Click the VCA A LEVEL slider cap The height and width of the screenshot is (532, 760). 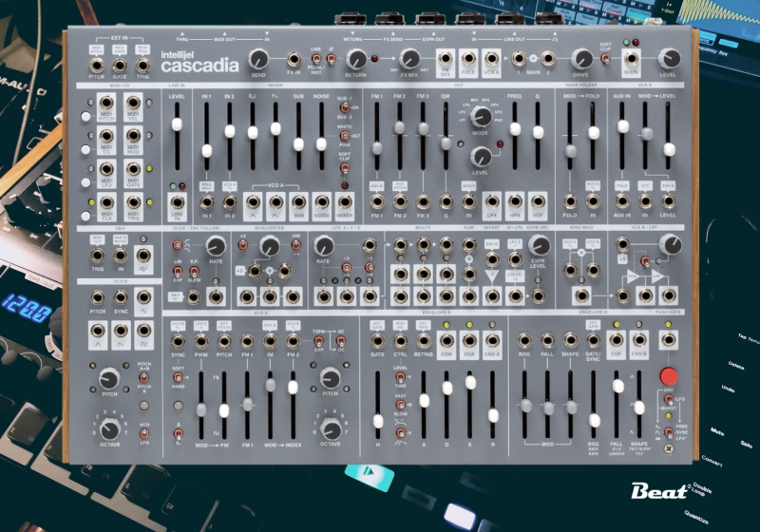pos(669,149)
